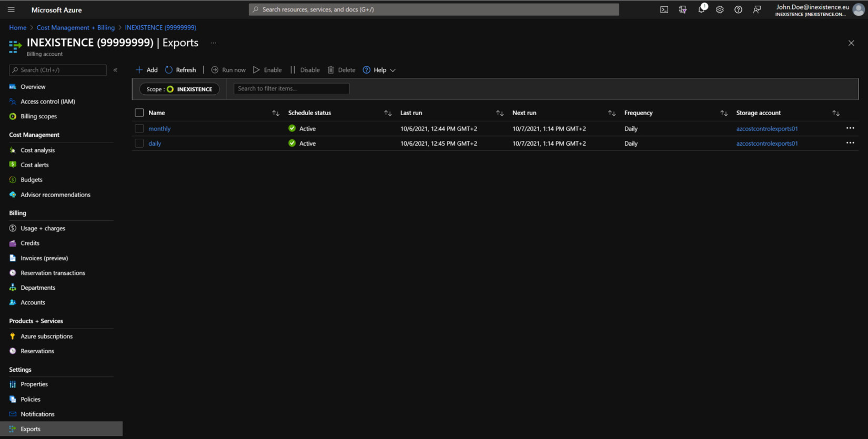868x439 pixels.
Task: Click the Exports icon in sidebar
Action: (x=13, y=429)
